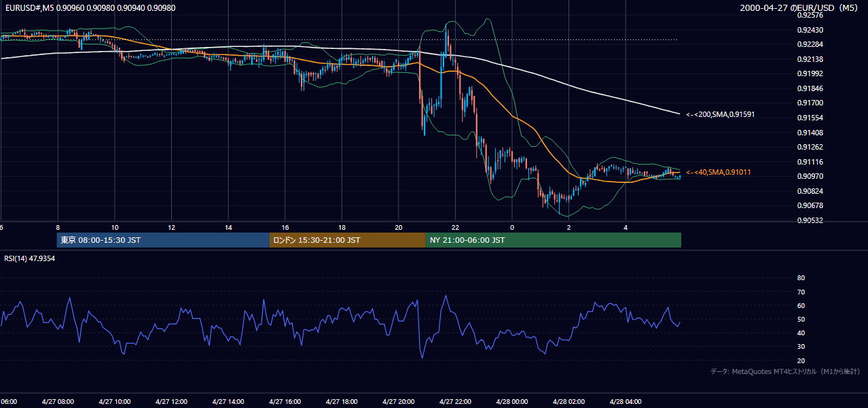Click price axis value 0.92138
Image resolution: width=868 pixels, height=408 pixels.
810,59
